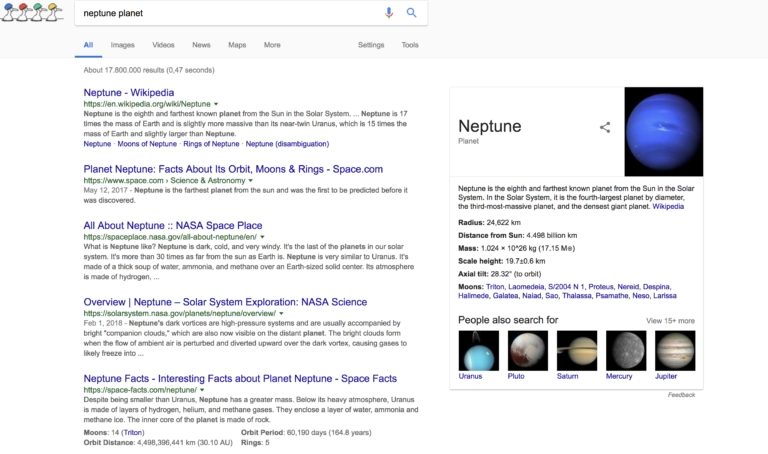768x454 pixels.
Task: Open the search Settings menu
Action: tap(371, 45)
